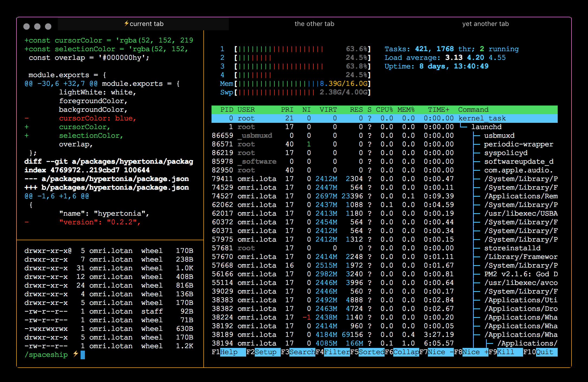
Task: Select the /usr/libexec/USBA process row
Action: 384,213
